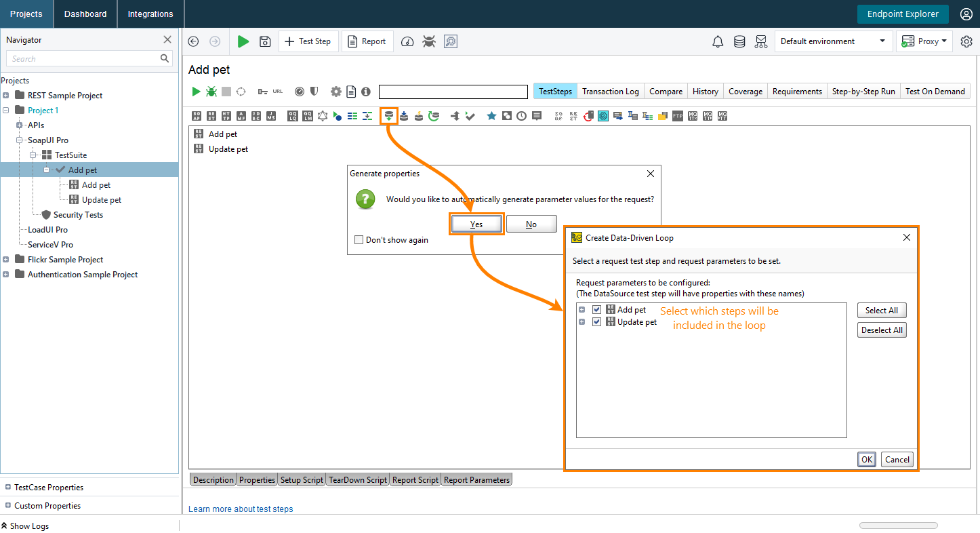The height and width of the screenshot is (533, 980).
Task: Expand Custom Properties panel
Action: pyautogui.click(x=8, y=505)
